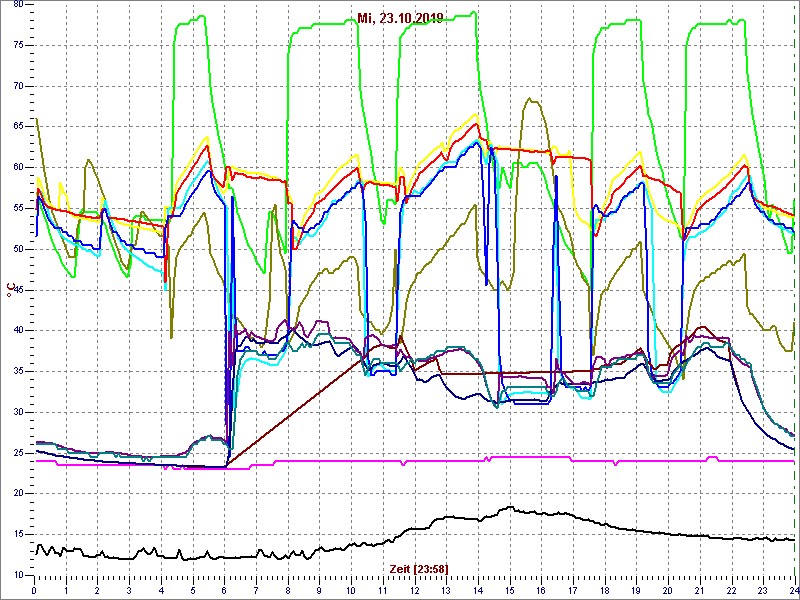The image size is (800, 600).
Task: Click hour '4' on the time axis
Action: pyautogui.click(x=161, y=591)
